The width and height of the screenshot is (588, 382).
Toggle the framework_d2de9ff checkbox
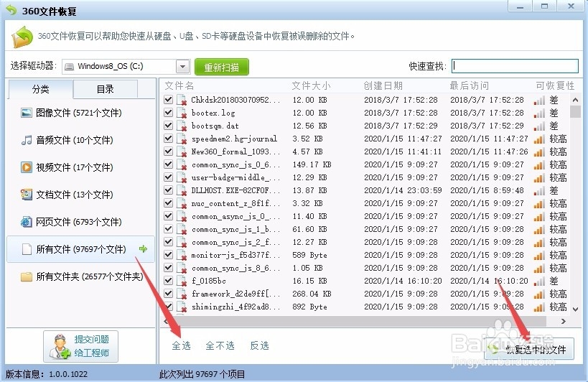click(x=169, y=294)
